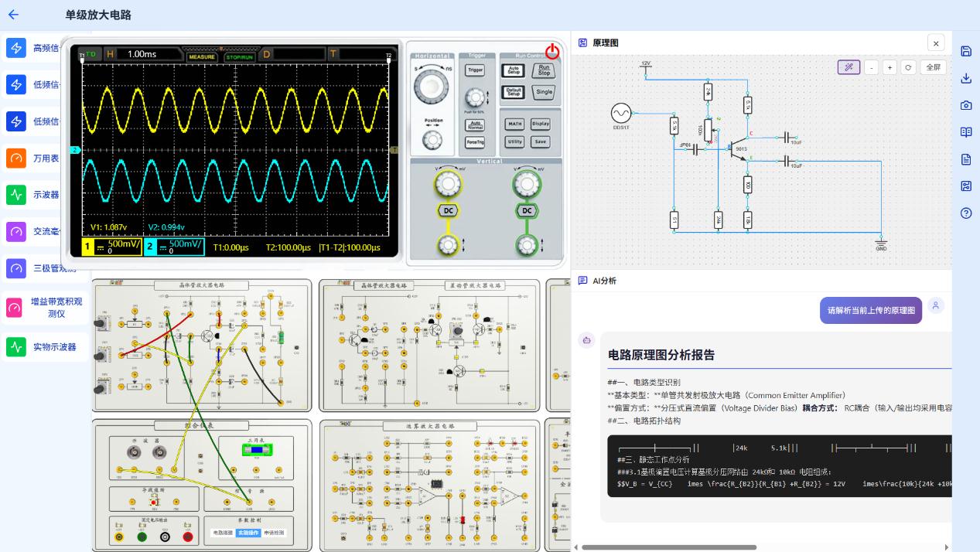The height and width of the screenshot is (552, 980).
Task: Click the green power terminal on board
Action: click(142, 537)
